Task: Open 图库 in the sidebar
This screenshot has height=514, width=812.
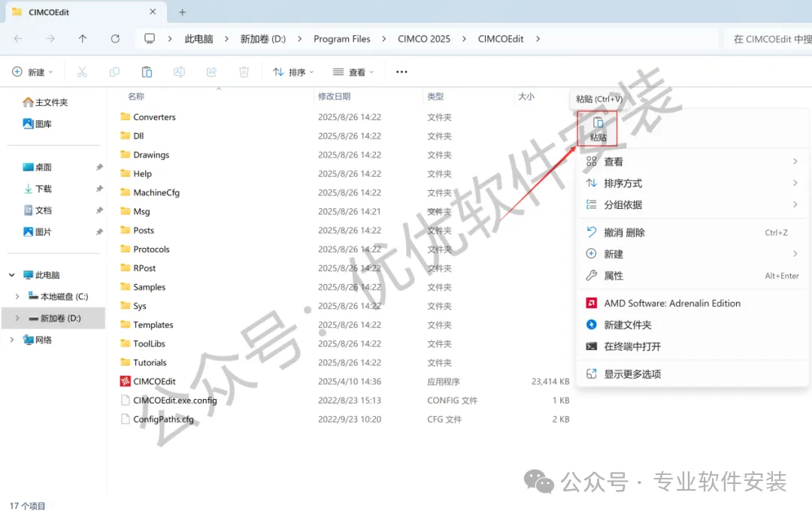Action: (x=44, y=124)
